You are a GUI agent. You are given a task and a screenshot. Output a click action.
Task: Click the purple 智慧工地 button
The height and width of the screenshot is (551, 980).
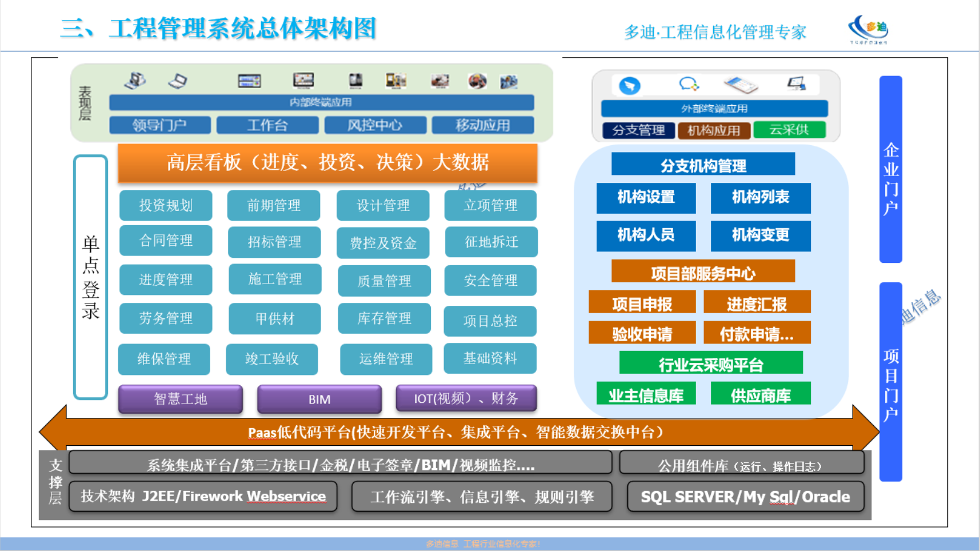pos(181,399)
